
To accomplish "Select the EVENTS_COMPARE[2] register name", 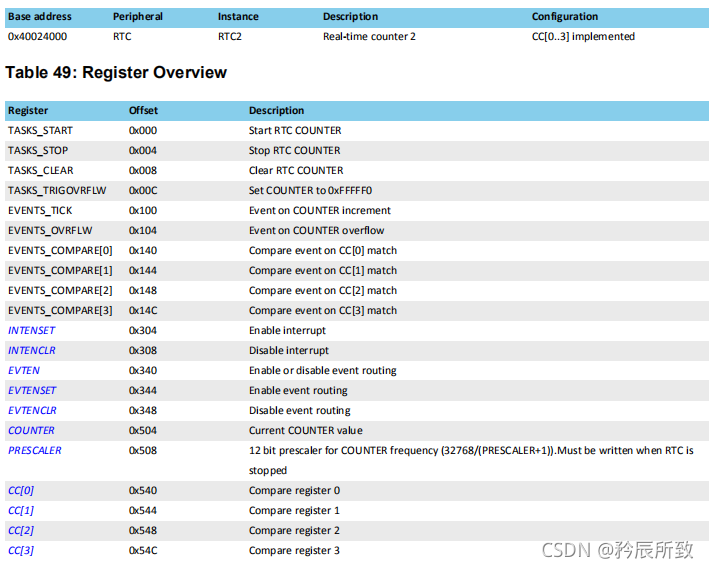I will coord(60,290).
